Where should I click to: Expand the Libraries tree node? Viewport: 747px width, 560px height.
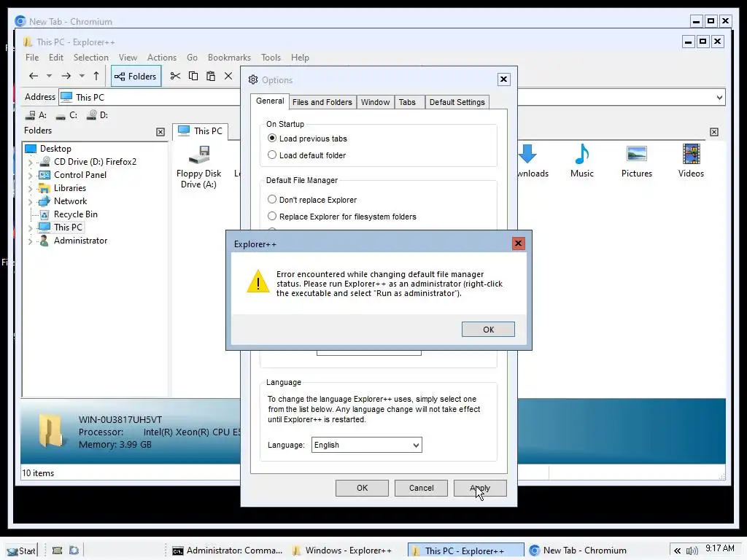click(30, 189)
